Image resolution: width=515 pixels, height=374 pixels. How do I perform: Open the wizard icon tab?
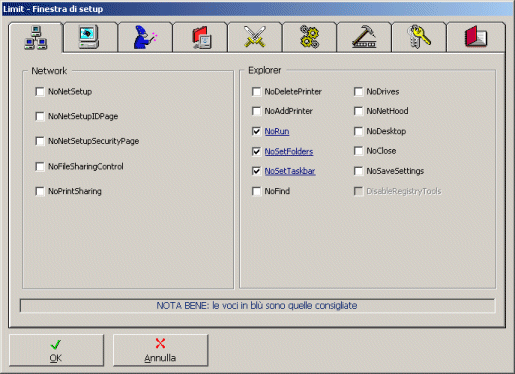click(x=145, y=37)
